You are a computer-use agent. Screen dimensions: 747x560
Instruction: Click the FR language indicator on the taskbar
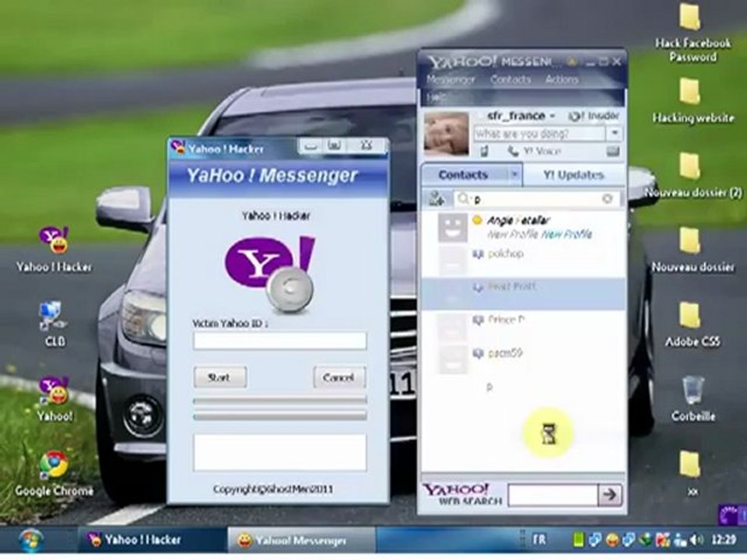click(x=538, y=540)
